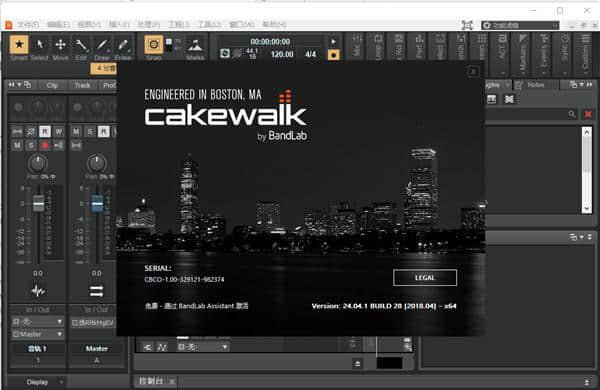Open the Marks tool icon
This screenshot has height=390, width=600.
pos(195,46)
